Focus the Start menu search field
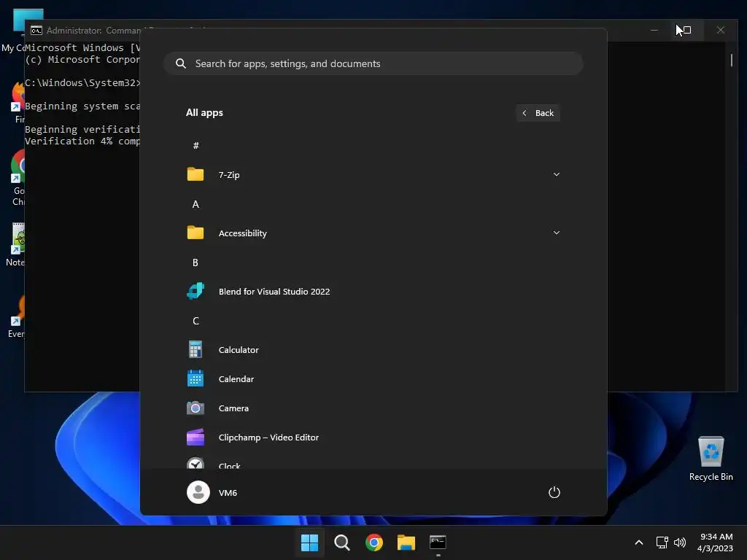 coord(373,63)
